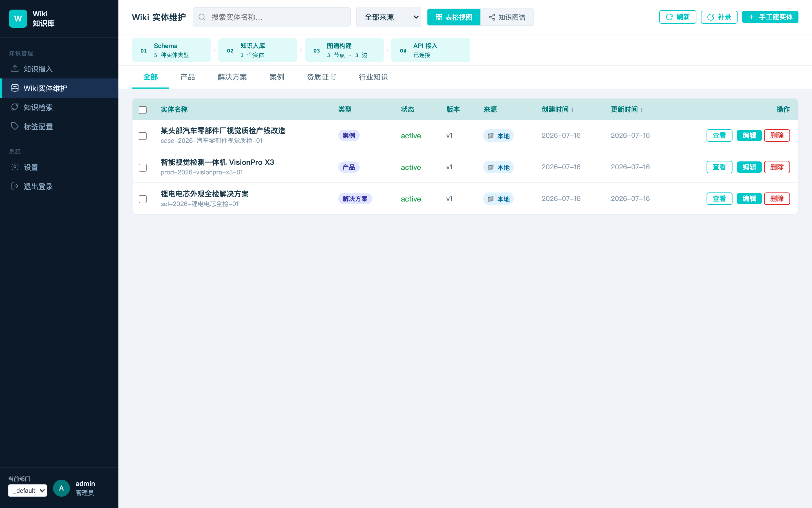Switch to the 产品 tab
Viewport: 812px width, 508px height.
(187, 77)
